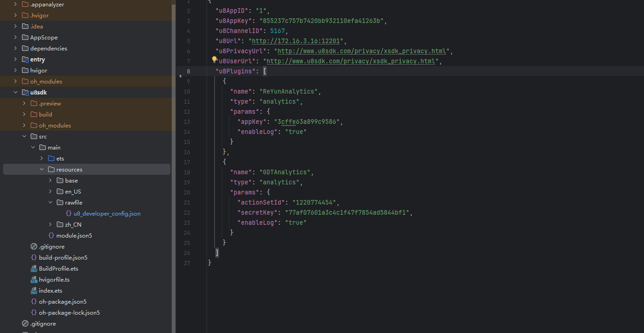The width and height of the screenshot is (644, 333).
Task: Open the u8PrivacyUrl privacy link
Action: (361, 51)
